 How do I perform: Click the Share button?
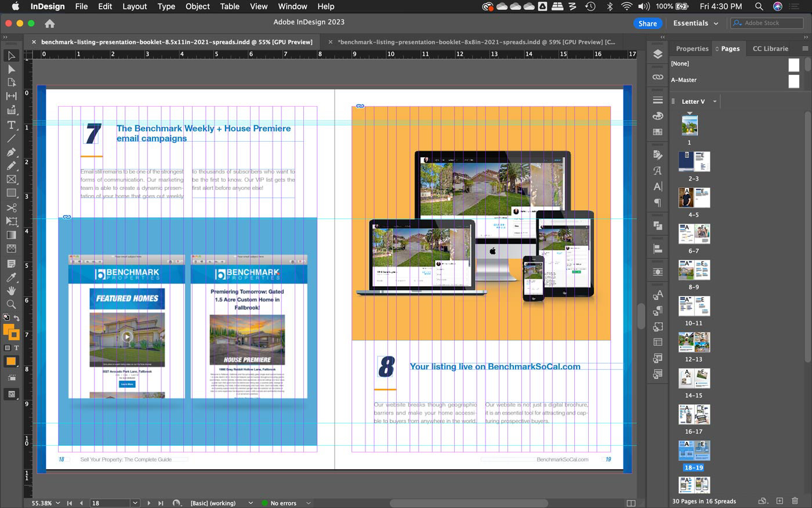pyautogui.click(x=647, y=23)
